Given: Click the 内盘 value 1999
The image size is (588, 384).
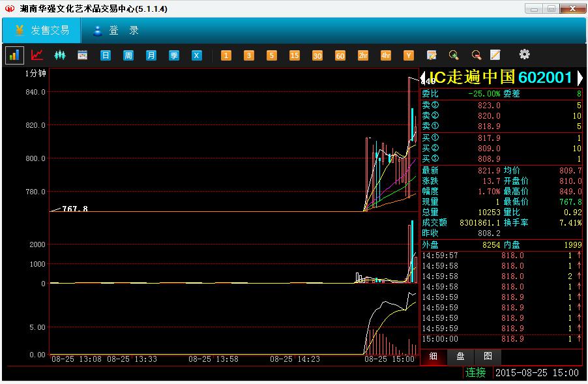Looking at the screenshot, I should coord(573,245).
